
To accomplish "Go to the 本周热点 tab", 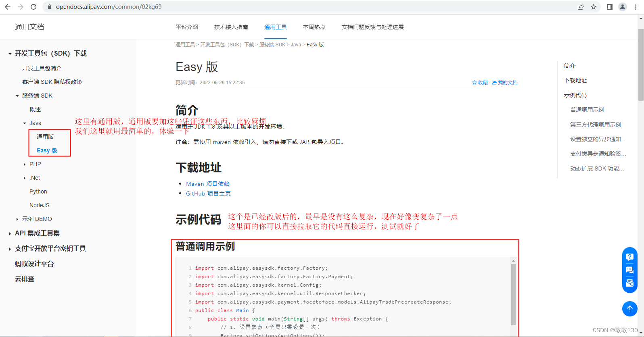I will (314, 27).
